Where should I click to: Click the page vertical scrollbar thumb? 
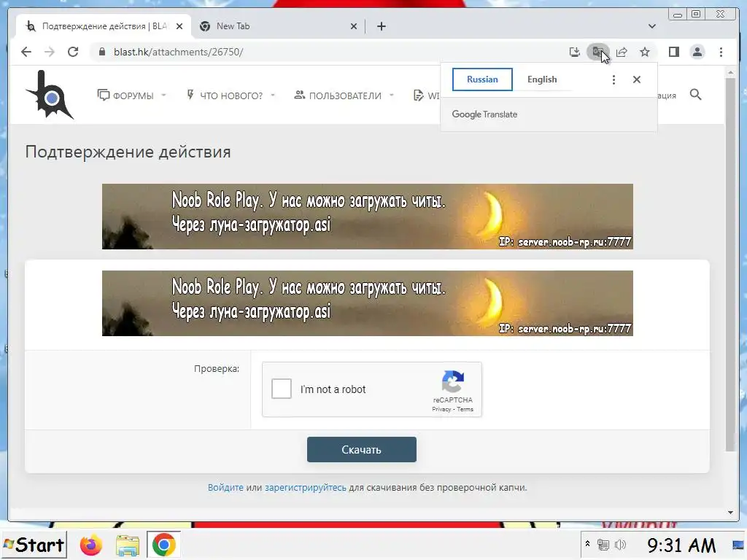(730, 264)
